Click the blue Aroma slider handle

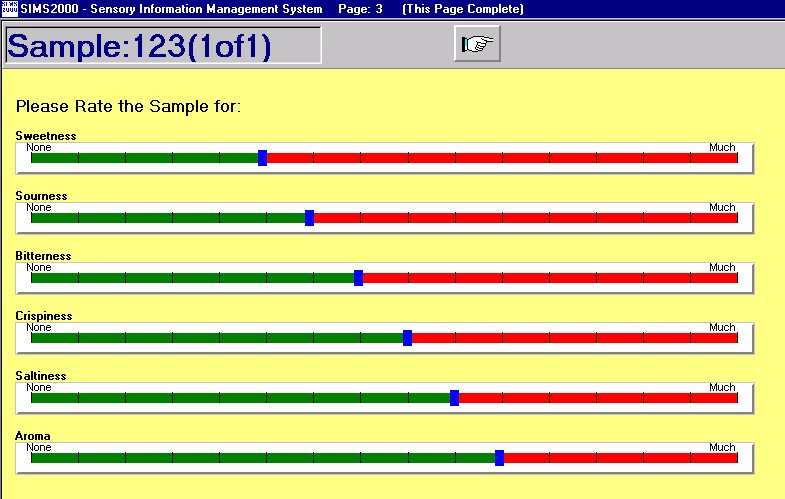point(499,458)
